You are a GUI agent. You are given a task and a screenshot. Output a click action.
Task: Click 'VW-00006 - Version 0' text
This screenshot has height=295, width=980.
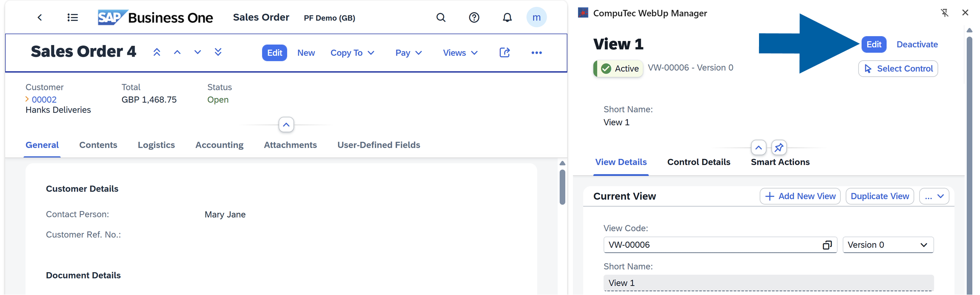[x=691, y=67]
